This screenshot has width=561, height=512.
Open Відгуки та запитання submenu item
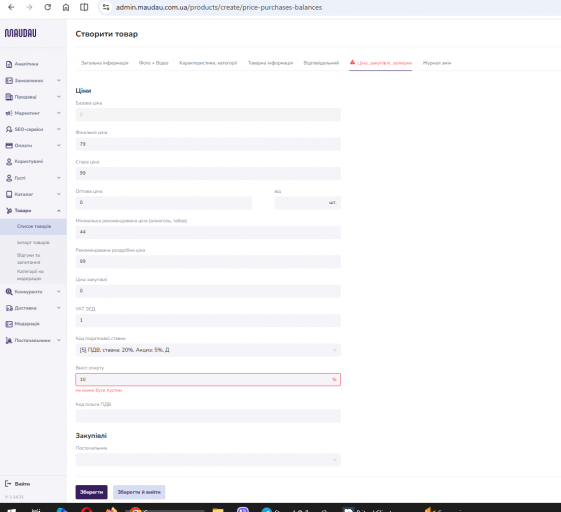pos(29,259)
